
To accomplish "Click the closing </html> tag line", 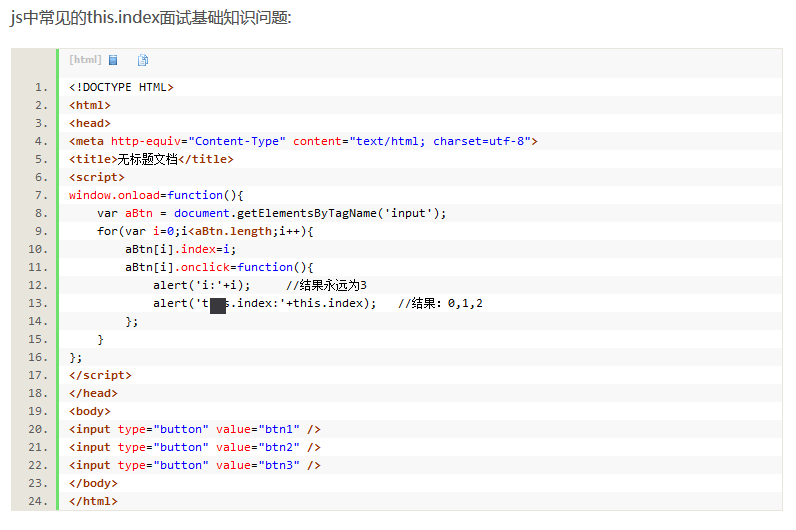I will tap(93, 501).
